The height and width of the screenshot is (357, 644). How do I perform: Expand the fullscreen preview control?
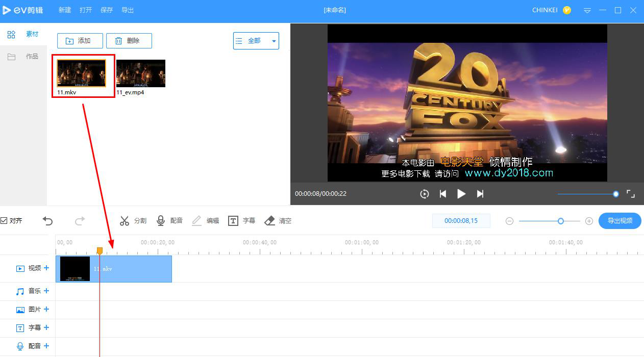tap(631, 194)
